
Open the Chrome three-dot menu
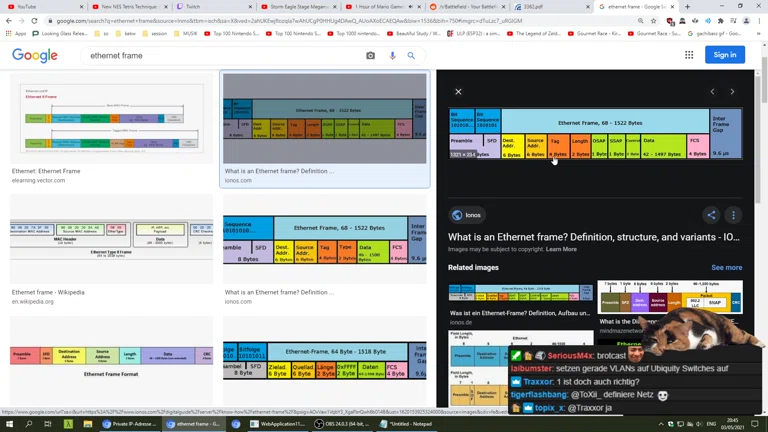tap(759, 21)
